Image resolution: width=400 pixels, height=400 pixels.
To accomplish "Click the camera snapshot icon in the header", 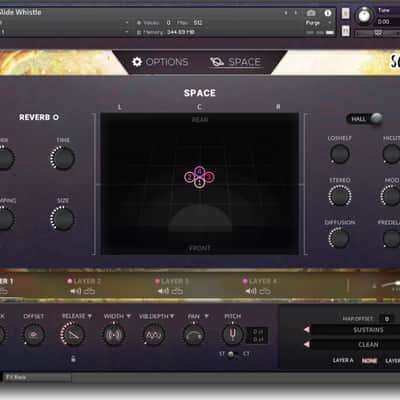I will click(x=311, y=13).
